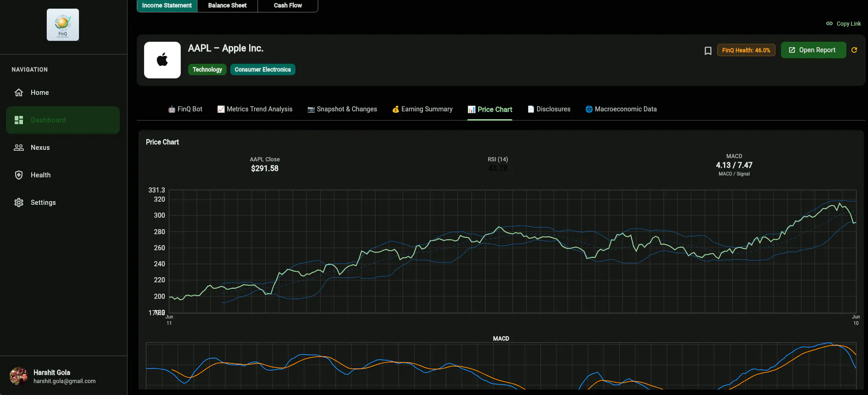Open the FinQ Bot tab
This screenshot has height=395, width=868.
pos(185,109)
